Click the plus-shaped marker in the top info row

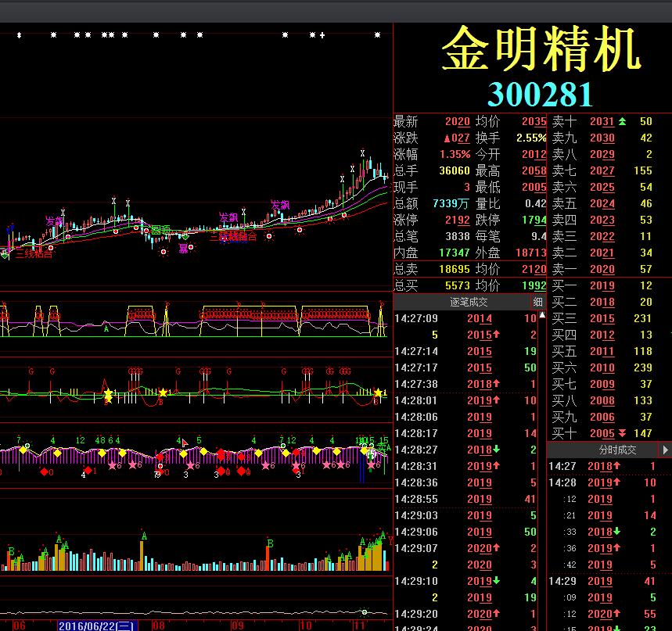coord(322,35)
